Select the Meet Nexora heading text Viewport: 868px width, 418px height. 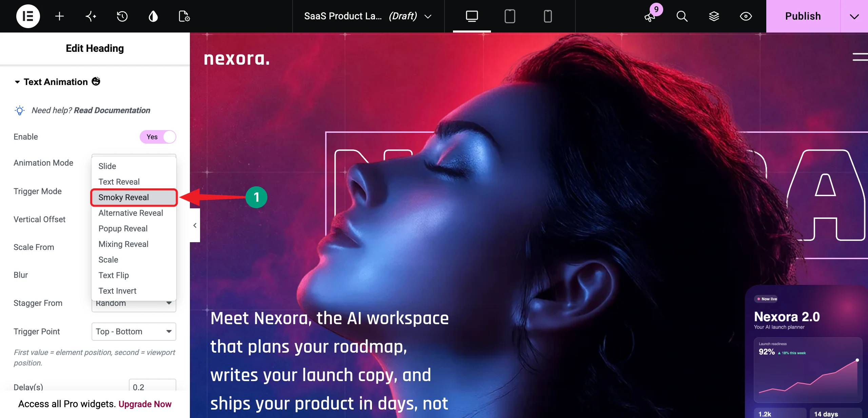329,361
